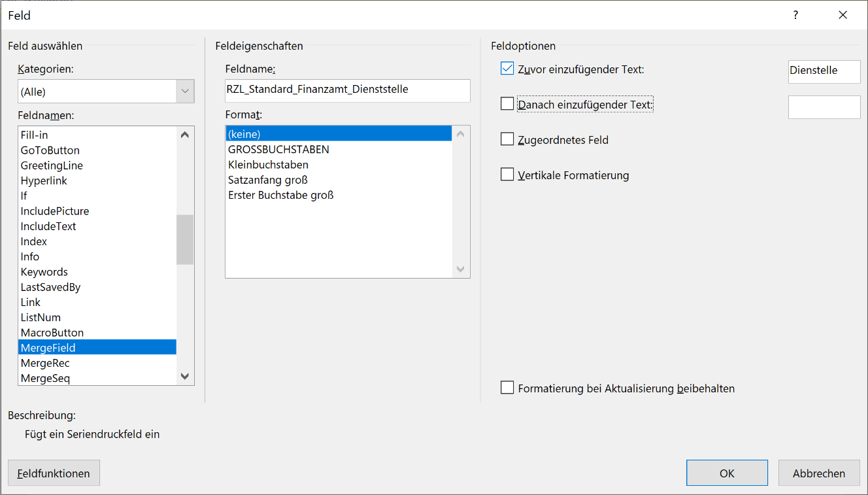The height and width of the screenshot is (495, 868).
Task: Click the 'Feldfunktionen' button
Action: (x=53, y=472)
